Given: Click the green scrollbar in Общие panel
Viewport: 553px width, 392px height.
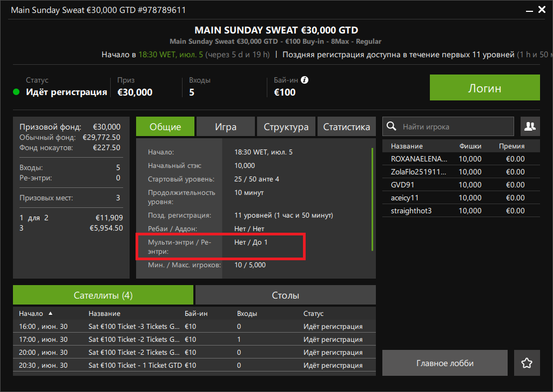Looking at the screenshot, I should 373,200.
